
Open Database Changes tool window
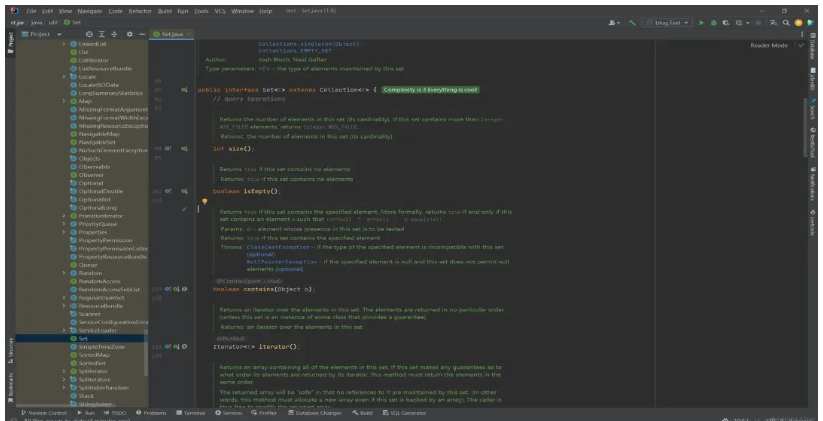[x=315, y=413]
